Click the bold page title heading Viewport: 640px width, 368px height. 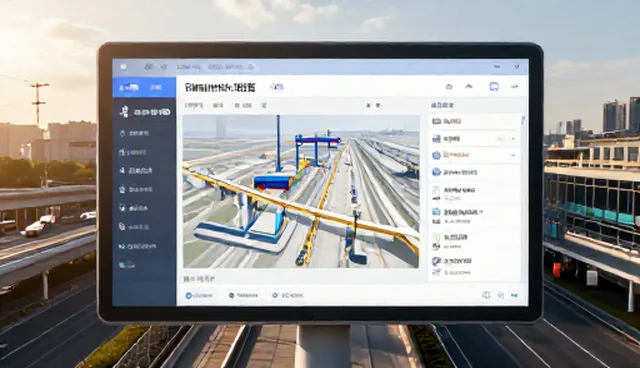[x=220, y=87]
